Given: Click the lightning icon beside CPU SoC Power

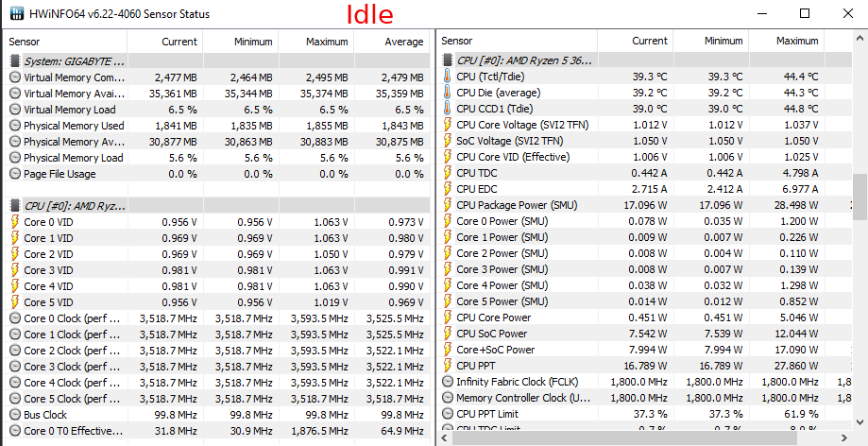Looking at the screenshot, I should pos(448,334).
